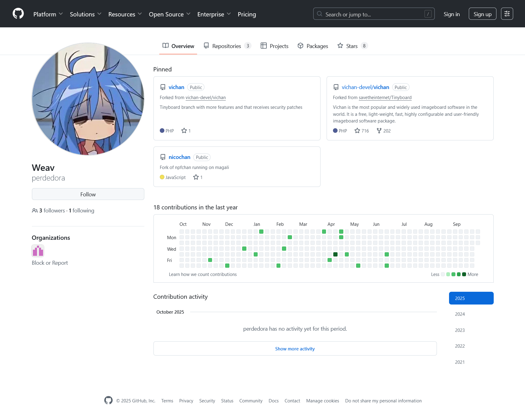This screenshot has width=525, height=420.
Task: Open the Block Report organization avatar
Action: pyautogui.click(x=38, y=251)
